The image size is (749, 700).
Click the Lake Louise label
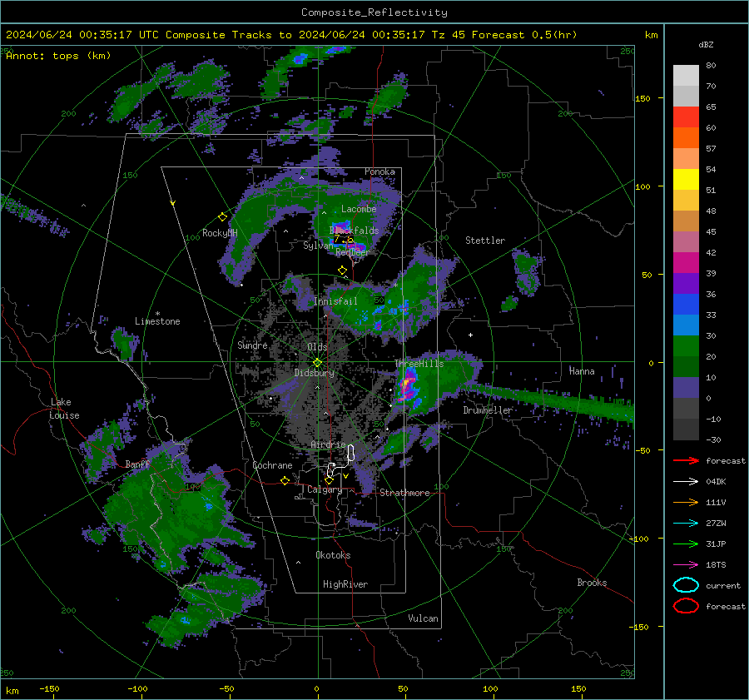tap(64, 409)
